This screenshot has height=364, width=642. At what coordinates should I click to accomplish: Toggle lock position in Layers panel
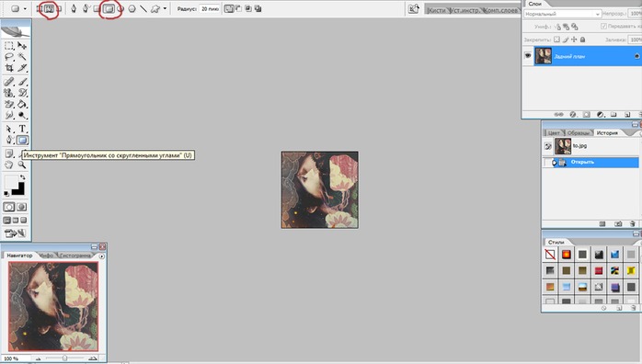(x=574, y=40)
